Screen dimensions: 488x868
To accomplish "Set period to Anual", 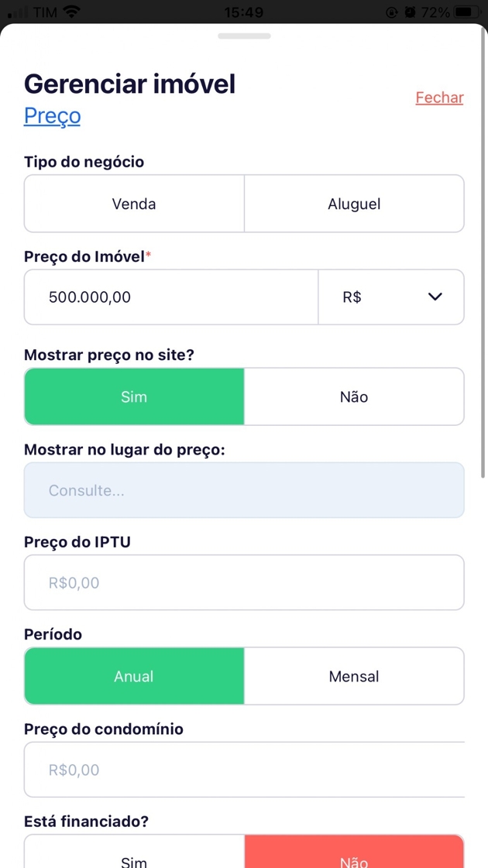I will tap(134, 676).
